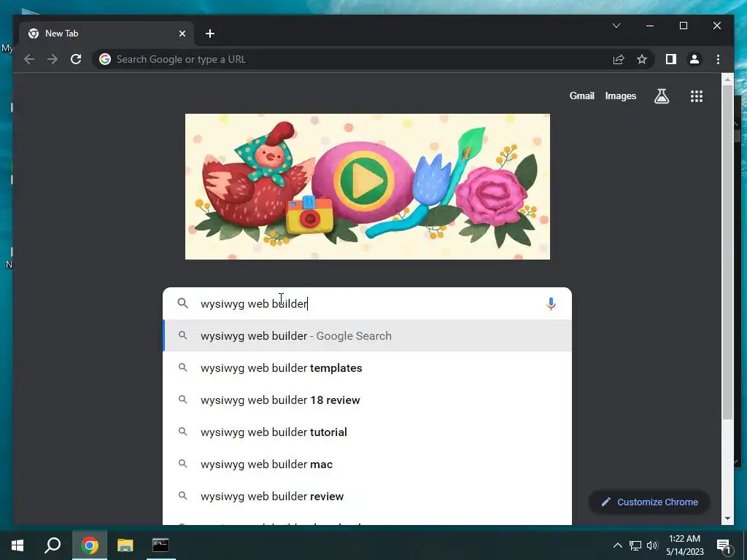This screenshot has height=560, width=747.
Task: Open the network status tray icon
Action: tap(635, 545)
